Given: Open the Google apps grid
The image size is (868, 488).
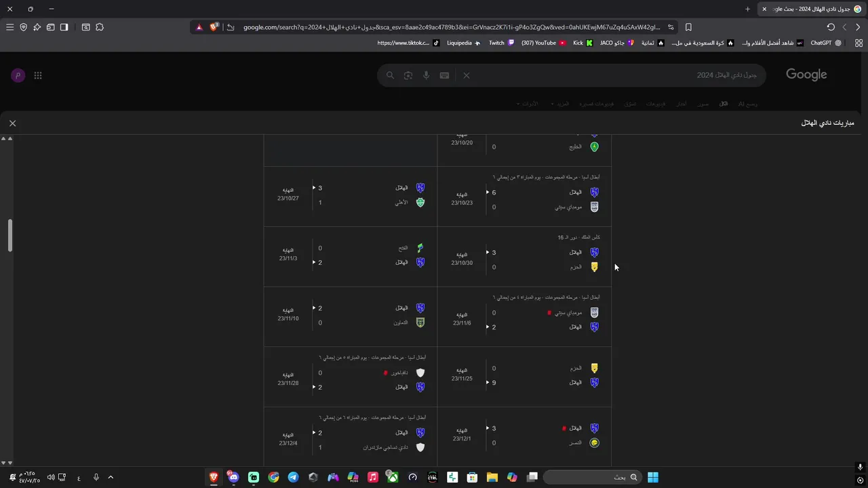Looking at the screenshot, I should 38,75.
